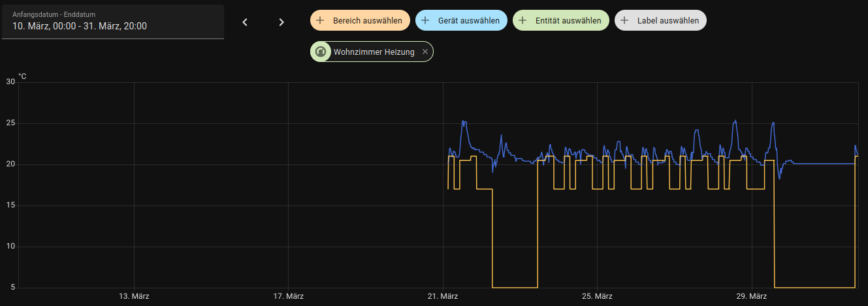
Task: Click the plus icon on Entität auswählen
Action: click(x=522, y=21)
